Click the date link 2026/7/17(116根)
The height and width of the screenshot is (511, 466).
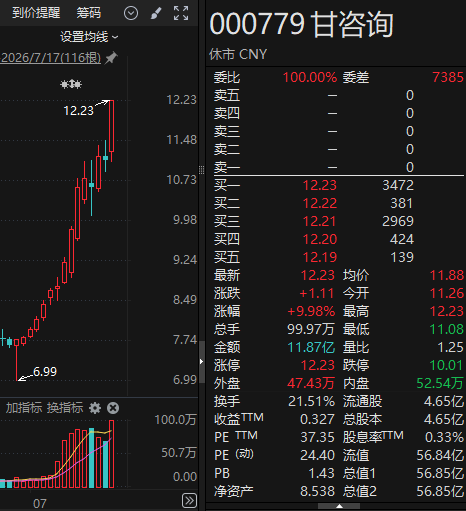[50, 58]
